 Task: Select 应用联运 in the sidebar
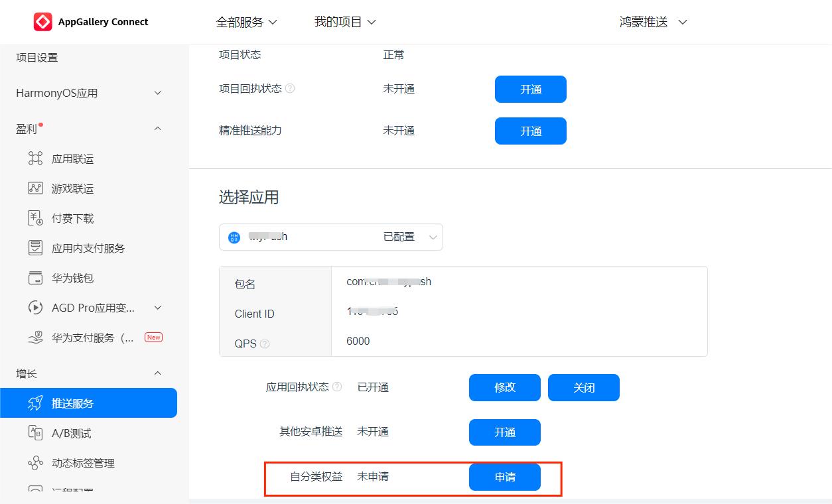(x=73, y=159)
